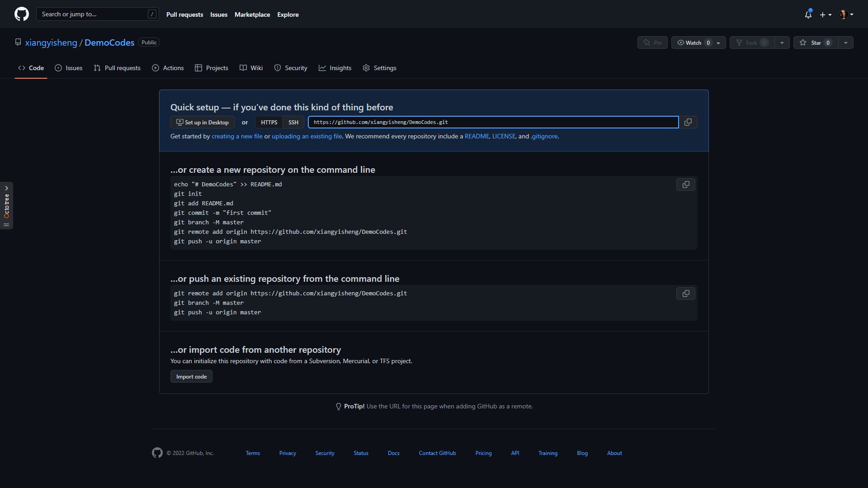The height and width of the screenshot is (488, 868).
Task: Click the GitHub Octocat logo in header
Action: (22, 14)
